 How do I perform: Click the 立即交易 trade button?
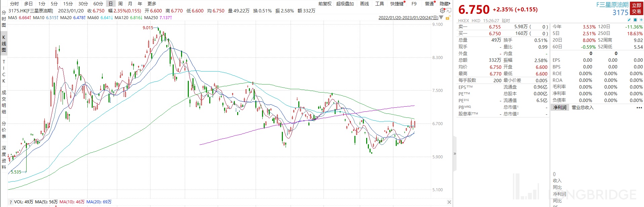[x=636, y=8]
